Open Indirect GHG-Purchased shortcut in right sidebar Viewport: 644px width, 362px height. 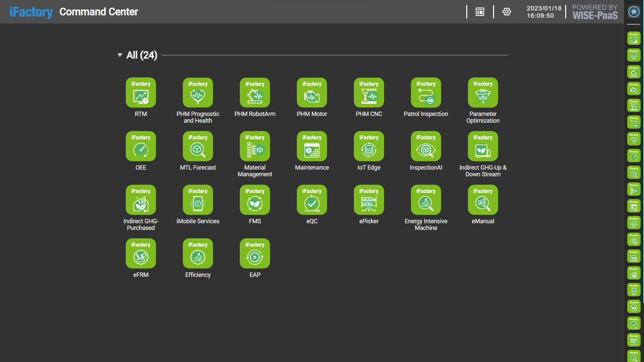634,273
